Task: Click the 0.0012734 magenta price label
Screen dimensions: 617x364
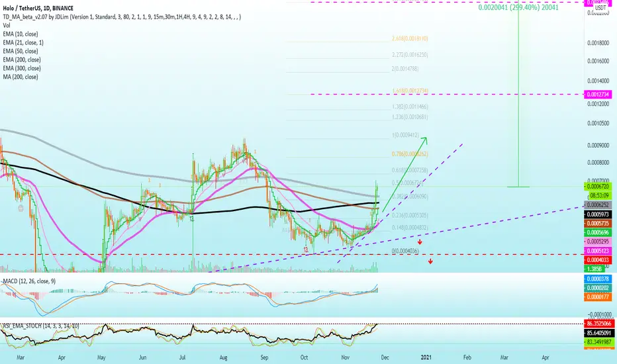Action: click(598, 95)
